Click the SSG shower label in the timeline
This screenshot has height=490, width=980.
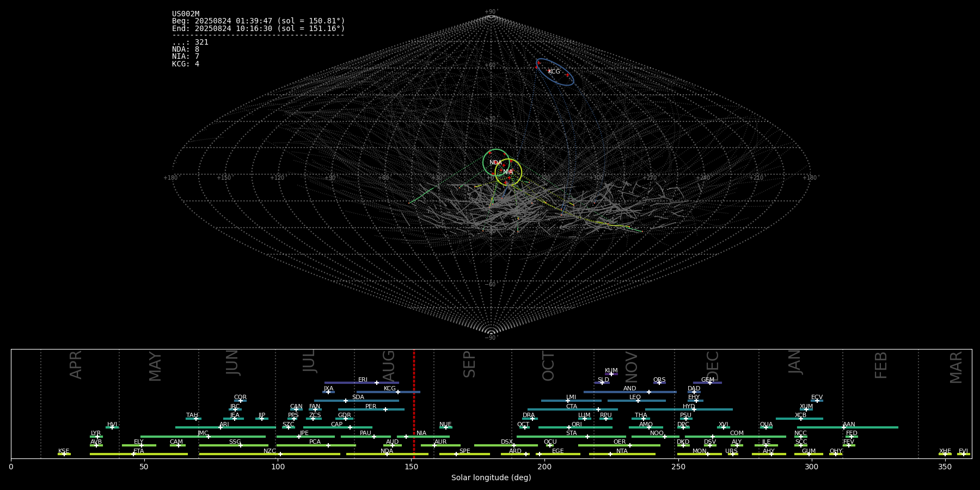(235, 442)
